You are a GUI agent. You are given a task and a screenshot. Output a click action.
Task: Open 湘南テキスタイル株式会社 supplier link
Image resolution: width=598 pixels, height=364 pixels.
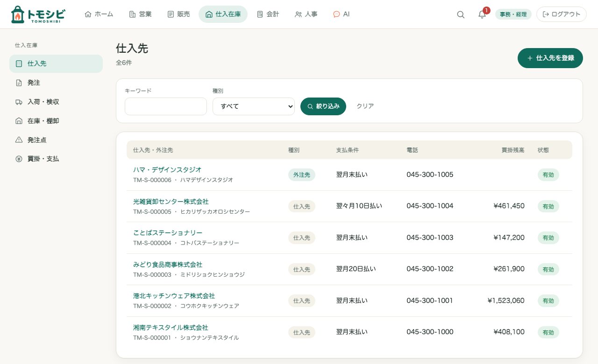tap(171, 328)
